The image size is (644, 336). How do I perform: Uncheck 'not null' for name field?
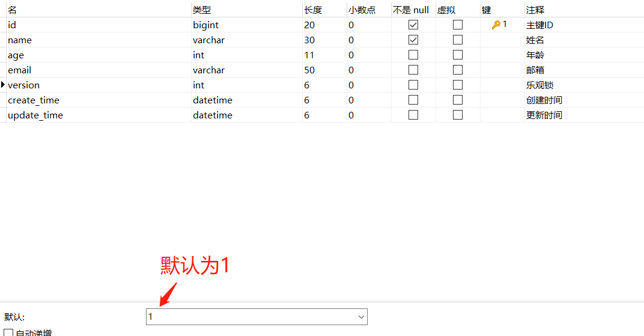tap(413, 40)
